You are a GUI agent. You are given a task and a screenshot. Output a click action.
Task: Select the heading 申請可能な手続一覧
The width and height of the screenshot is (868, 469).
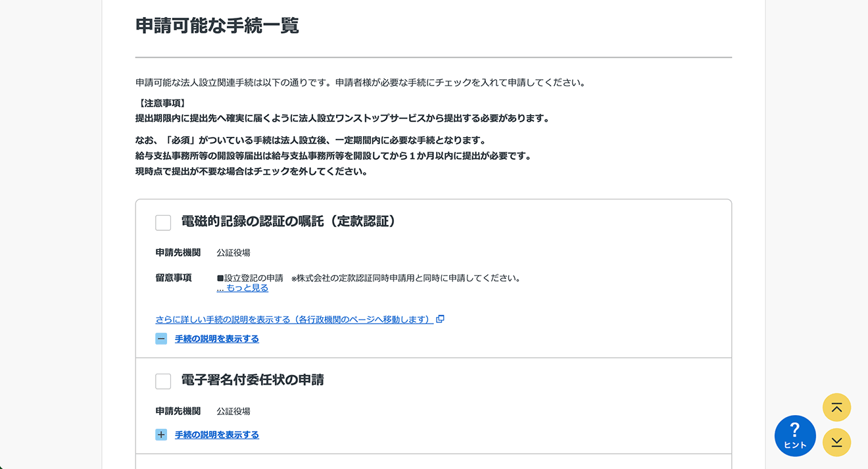point(217,26)
